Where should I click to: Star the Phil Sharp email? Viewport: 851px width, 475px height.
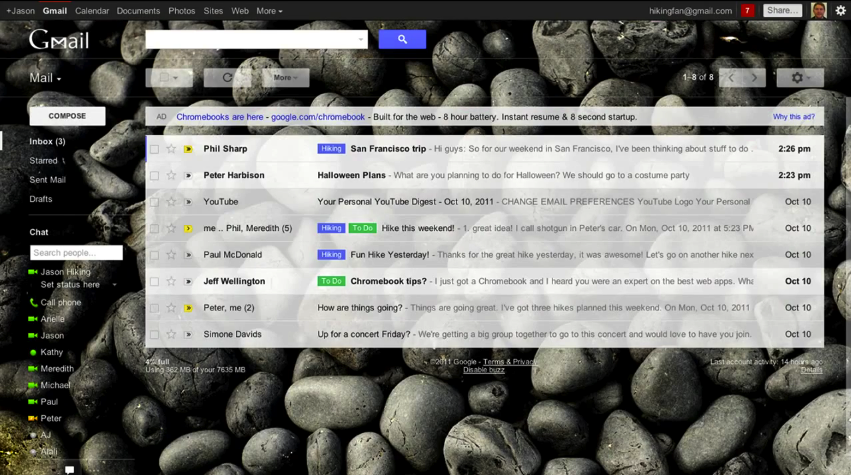tap(171, 149)
